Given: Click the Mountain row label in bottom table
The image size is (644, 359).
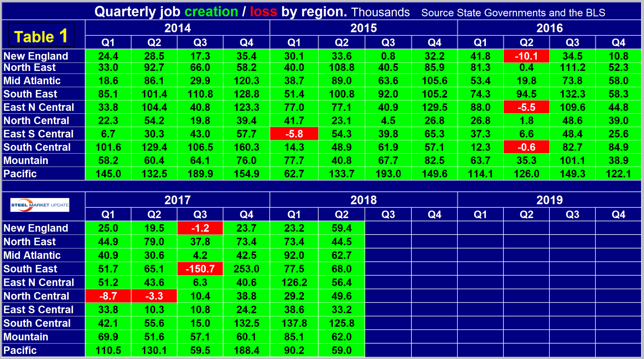Looking at the screenshot, I should (26, 337).
